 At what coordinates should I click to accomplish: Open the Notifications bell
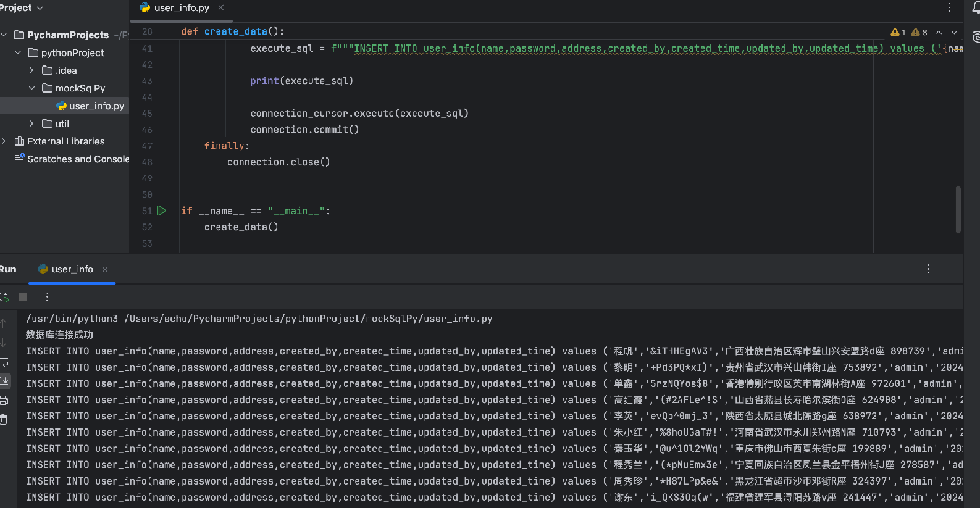[x=976, y=7]
